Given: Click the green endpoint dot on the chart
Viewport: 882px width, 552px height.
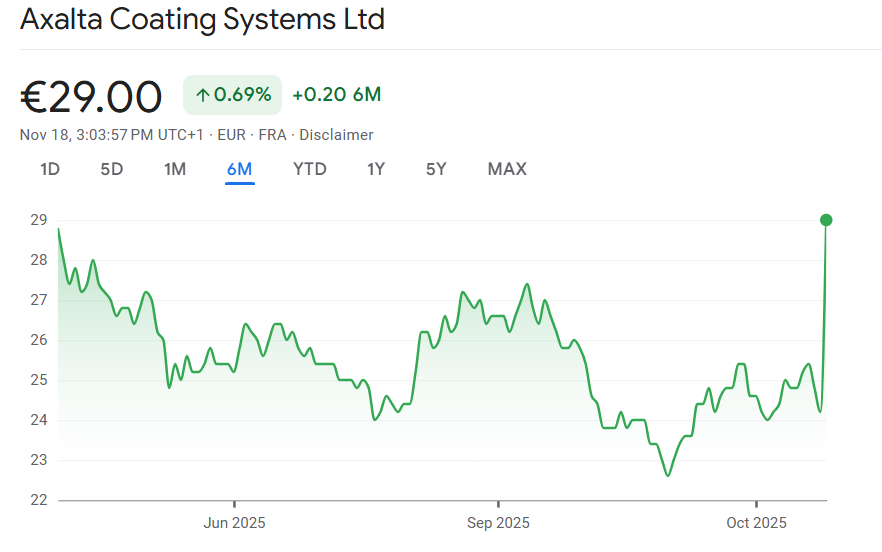Looking at the screenshot, I should coord(826,220).
